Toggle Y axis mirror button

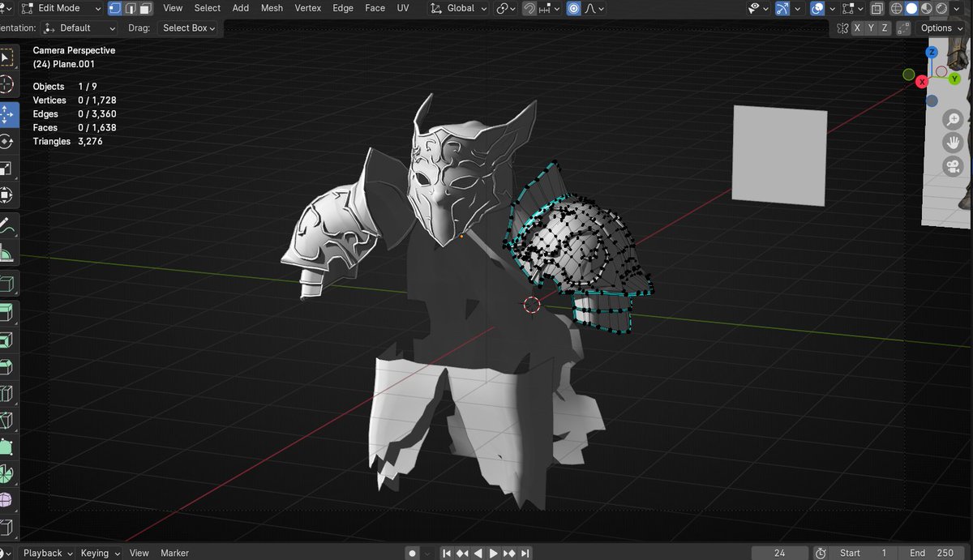[872, 28]
